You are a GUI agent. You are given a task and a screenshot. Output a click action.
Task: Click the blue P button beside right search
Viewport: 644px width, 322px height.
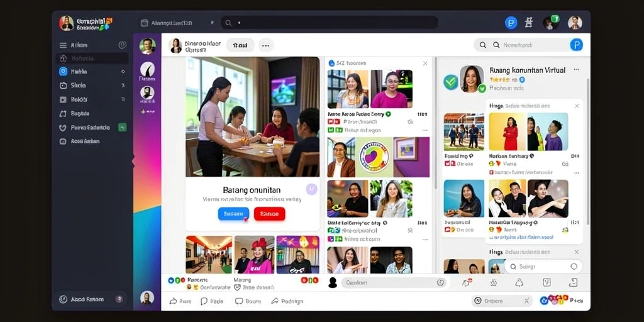click(x=576, y=45)
